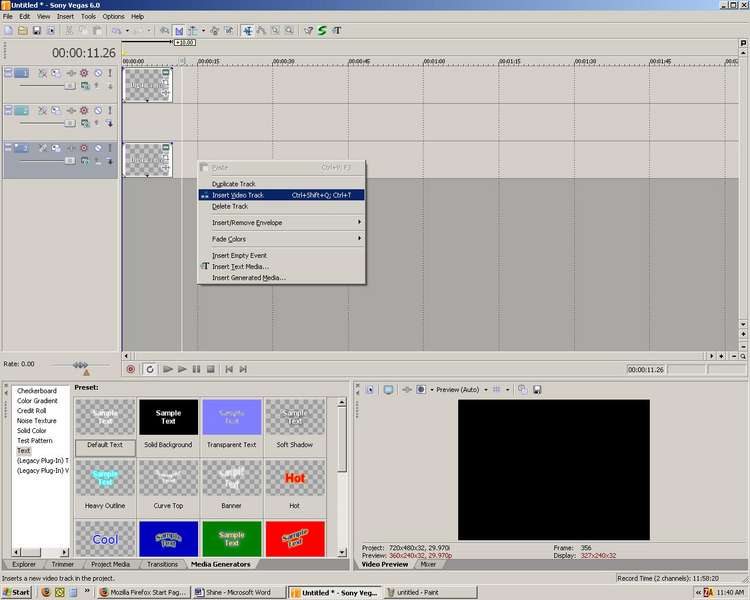Select the Solid Background preset thumbnail
The height and width of the screenshot is (600, 750).
point(168,417)
